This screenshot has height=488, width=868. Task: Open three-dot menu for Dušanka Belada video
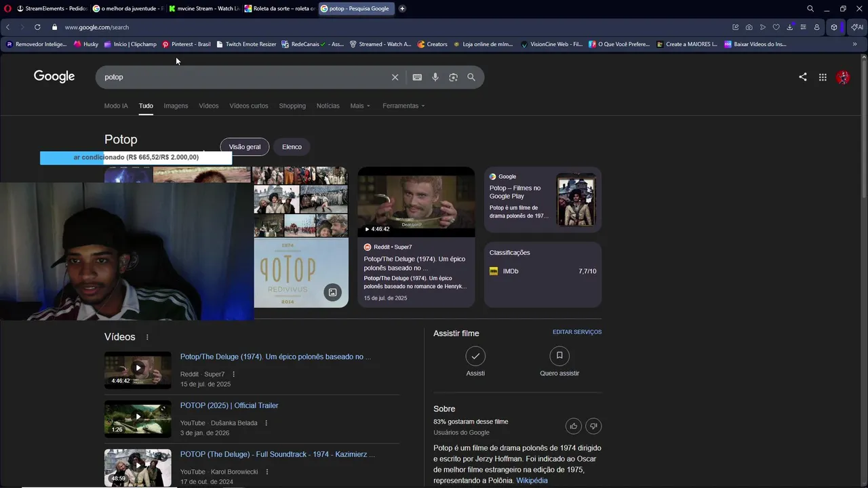click(266, 423)
